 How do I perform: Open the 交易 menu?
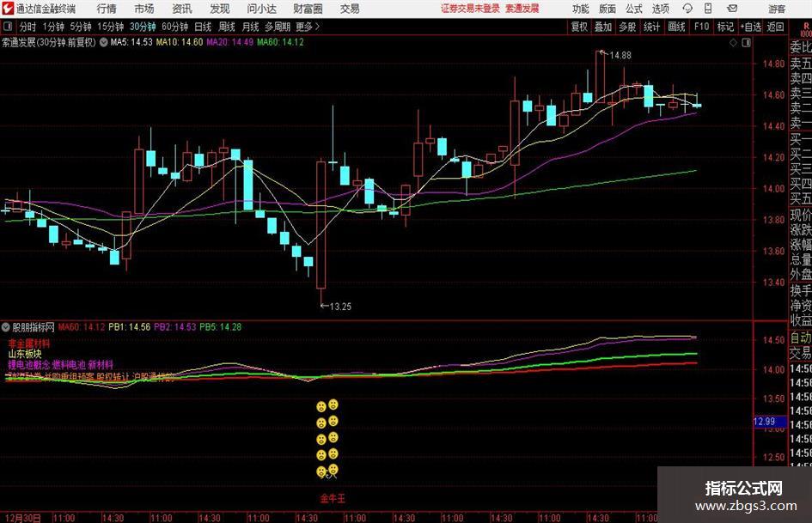tap(350, 9)
